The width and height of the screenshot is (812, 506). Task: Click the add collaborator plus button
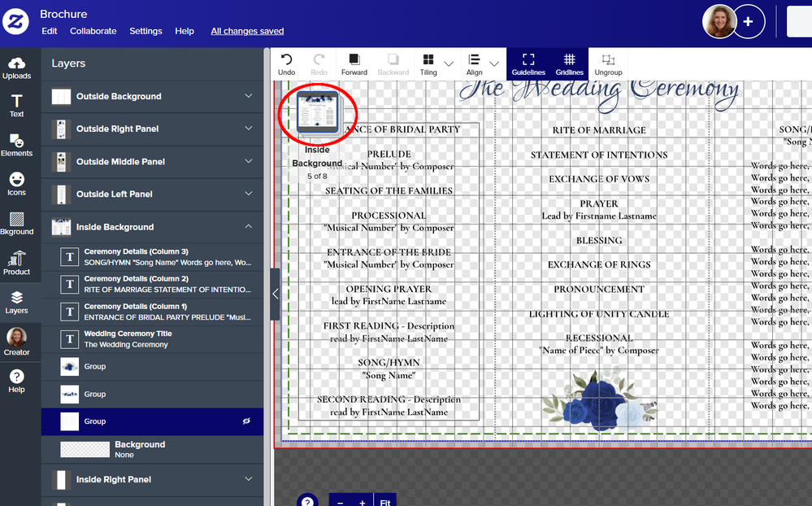pyautogui.click(x=749, y=22)
